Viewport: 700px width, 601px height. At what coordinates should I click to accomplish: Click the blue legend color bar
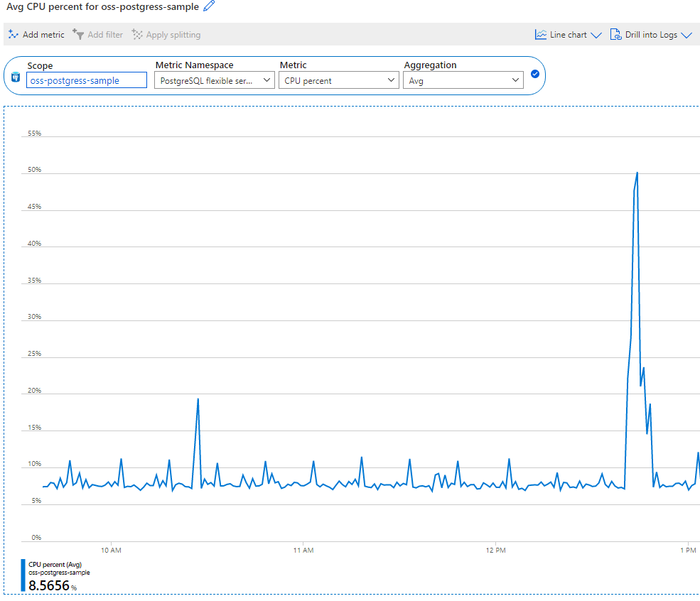point(23,575)
